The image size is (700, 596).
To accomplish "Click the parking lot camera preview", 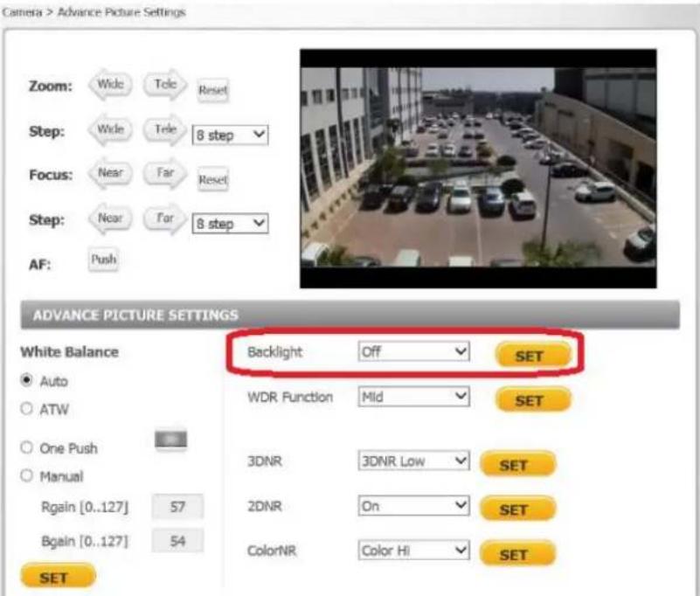I will (478, 169).
